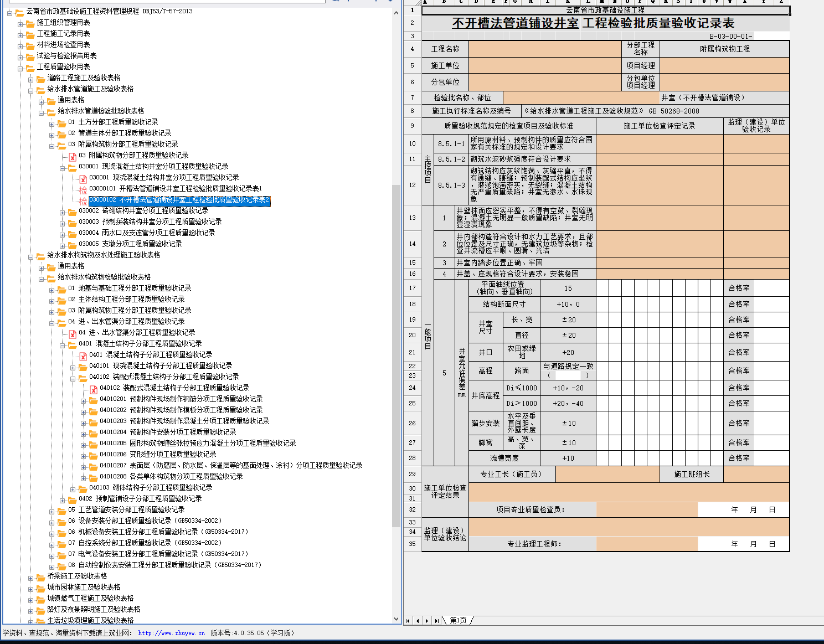Go to next sheet using navigation arrow

coord(427,621)
